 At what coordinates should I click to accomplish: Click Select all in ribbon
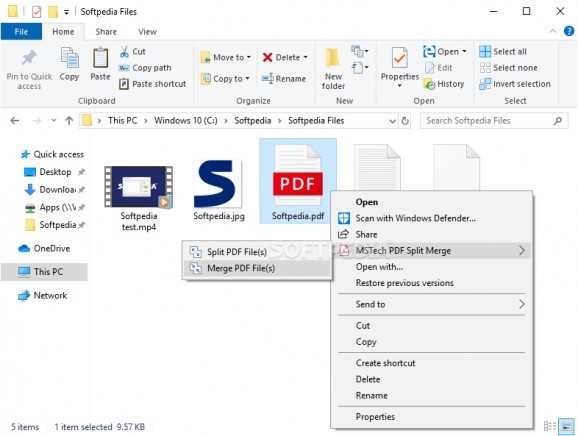pos(503,52)
